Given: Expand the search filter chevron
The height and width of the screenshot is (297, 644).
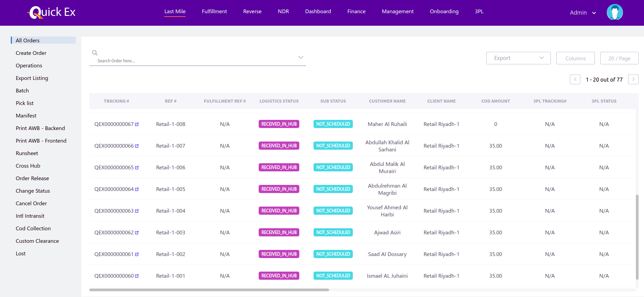Looking at the screenshot, I should coord(301,57).
